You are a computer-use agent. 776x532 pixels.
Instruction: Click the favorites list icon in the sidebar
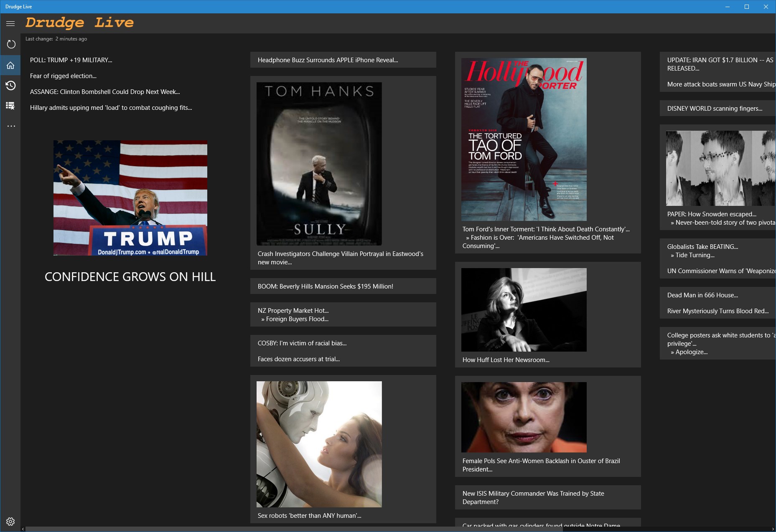[11, 106]
